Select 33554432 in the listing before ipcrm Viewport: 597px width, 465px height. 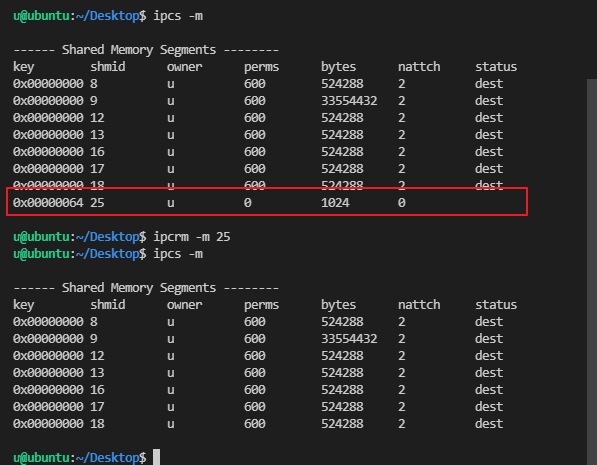click(349, 101)
